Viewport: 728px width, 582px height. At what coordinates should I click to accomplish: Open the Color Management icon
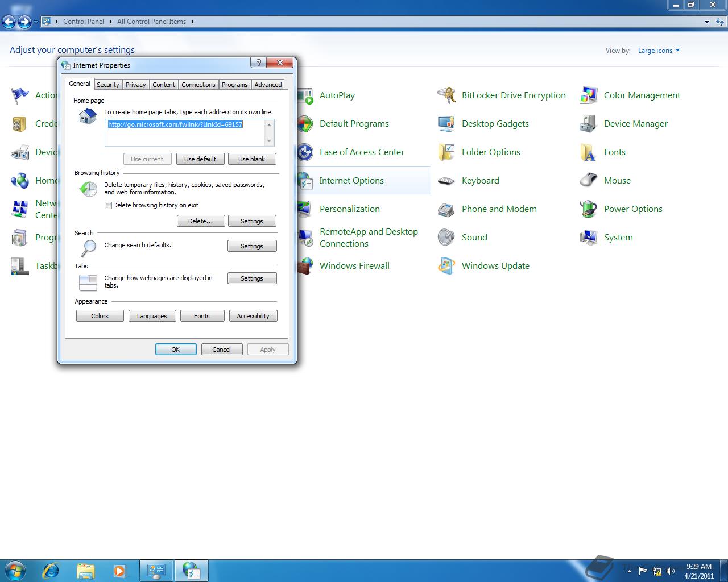[589, 95]
